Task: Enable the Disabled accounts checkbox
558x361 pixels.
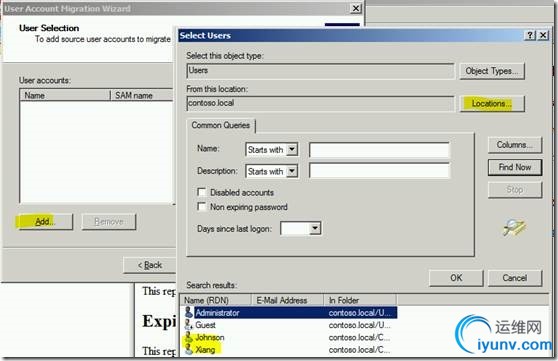Action: 201,192
